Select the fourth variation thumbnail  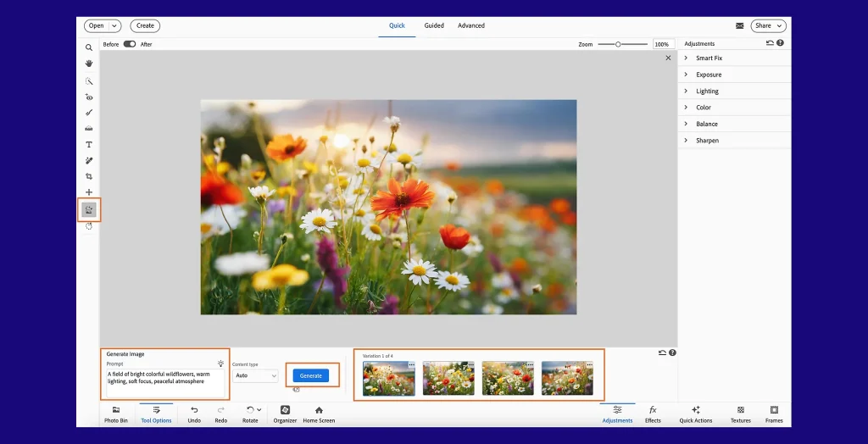pyautogui.click(x=567, y=379)
